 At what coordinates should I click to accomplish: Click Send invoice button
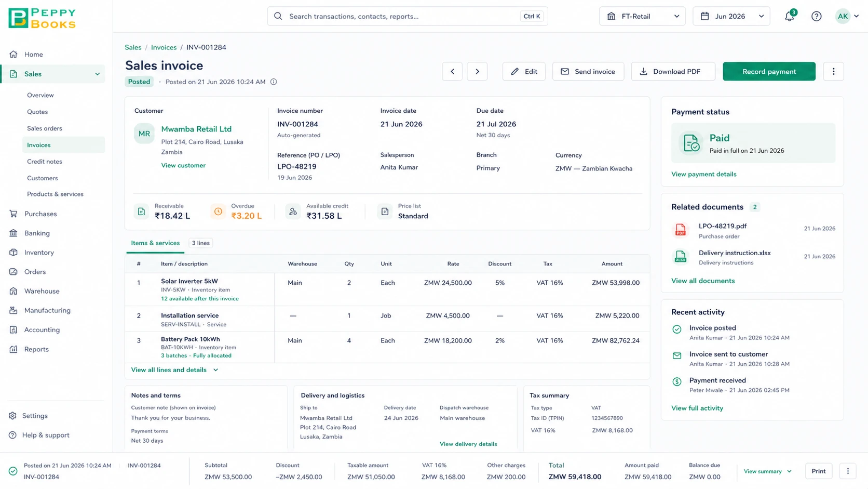[x=588, y=72]
